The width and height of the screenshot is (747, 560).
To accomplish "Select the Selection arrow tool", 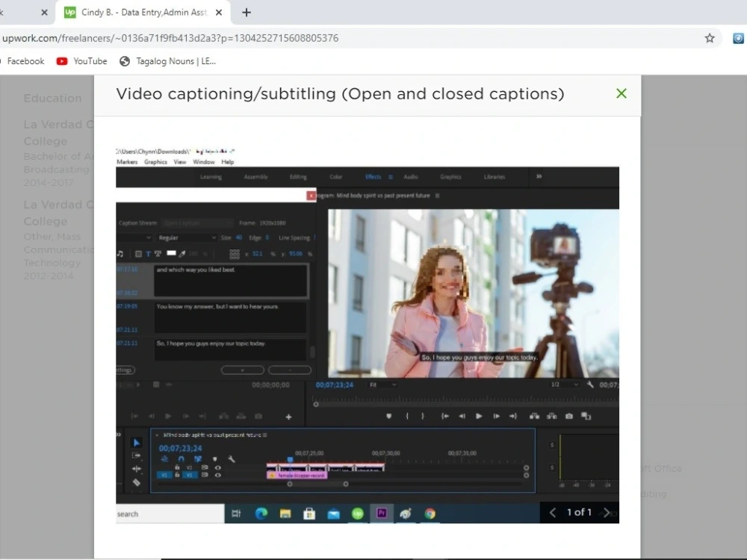I will coord(136,443).
